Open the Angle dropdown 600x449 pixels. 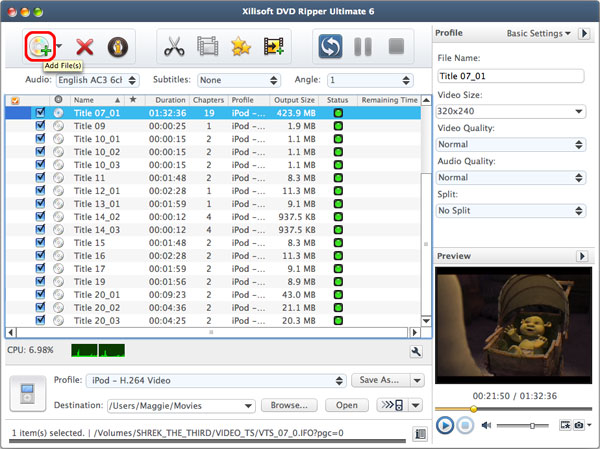pyautogui.click(x=370, y=80)
